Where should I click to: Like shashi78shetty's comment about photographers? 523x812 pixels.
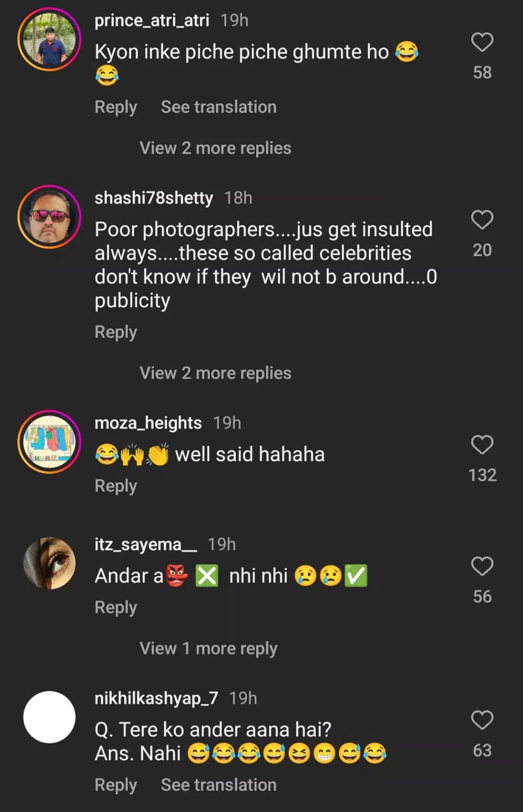click(482, 220)
